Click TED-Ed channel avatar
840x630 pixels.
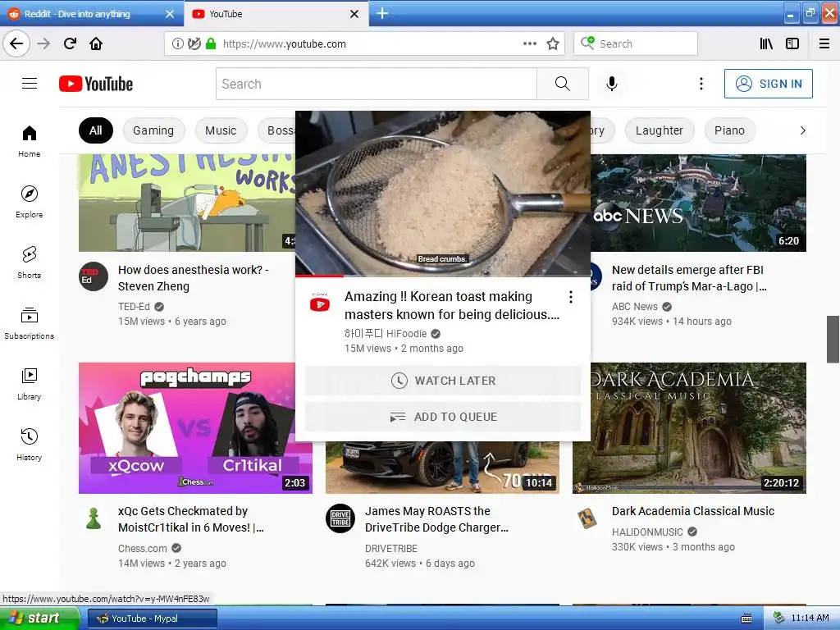[94, 276]
